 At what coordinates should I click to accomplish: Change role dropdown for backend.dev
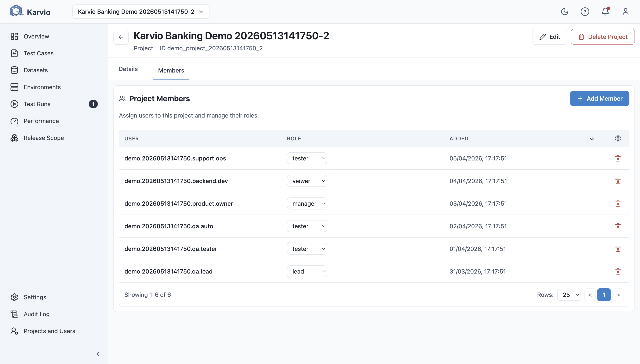pos(307,181)
